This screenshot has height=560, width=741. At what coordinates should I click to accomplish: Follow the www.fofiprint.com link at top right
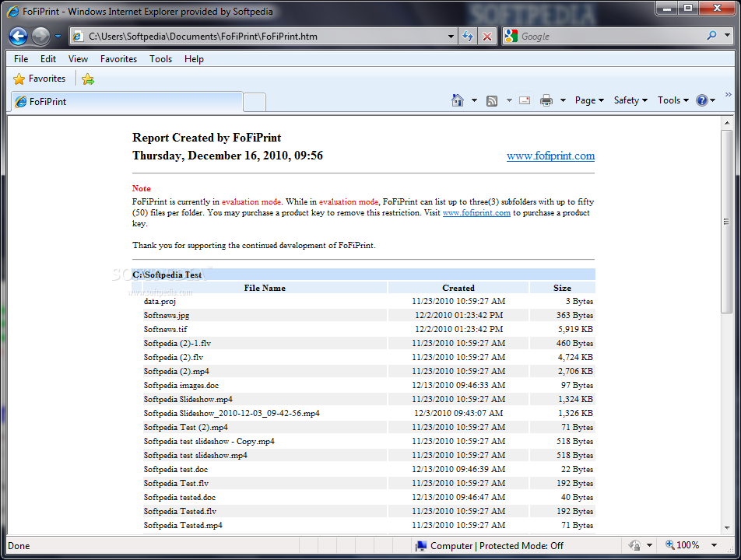[x=550, y=156]
